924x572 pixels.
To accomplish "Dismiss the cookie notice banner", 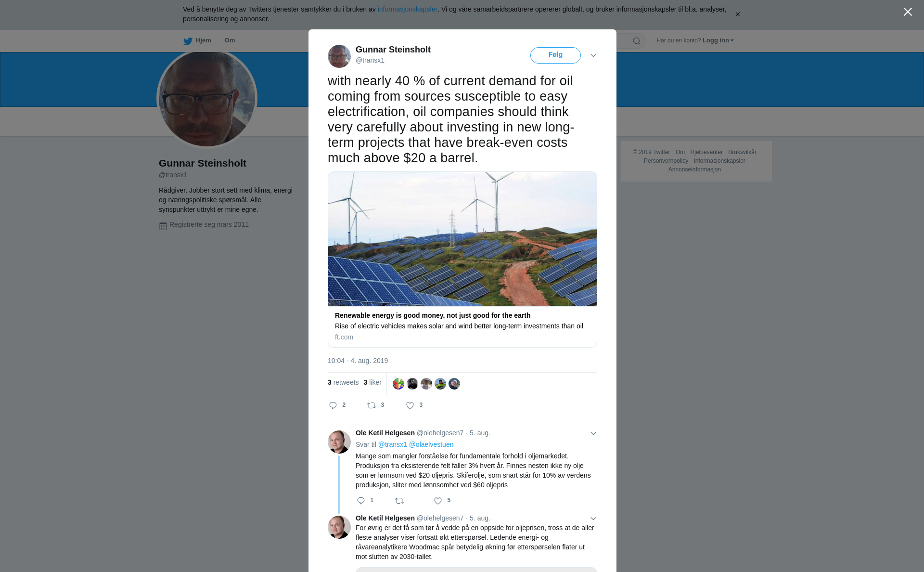I will point(737,14).
